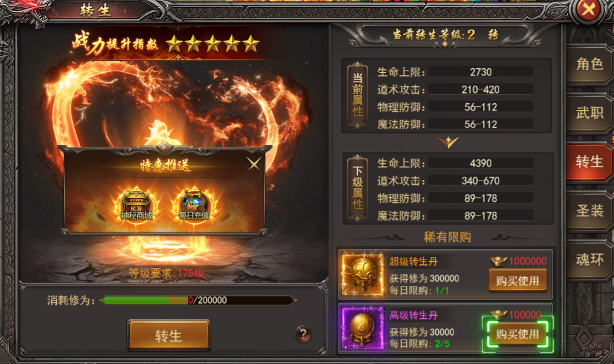This screenshot has height=364, width=614.
Task: Click the gold ingot next to 1000000
Action: pyautogui.click(x=499, y=261)
